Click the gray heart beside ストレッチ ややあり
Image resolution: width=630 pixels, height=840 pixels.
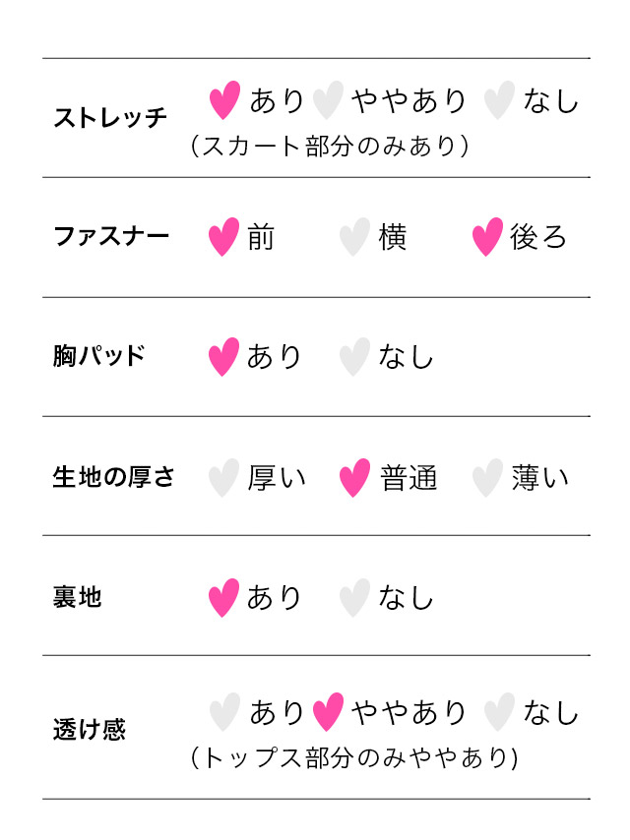pyautogui.click(x=328, y=100)
